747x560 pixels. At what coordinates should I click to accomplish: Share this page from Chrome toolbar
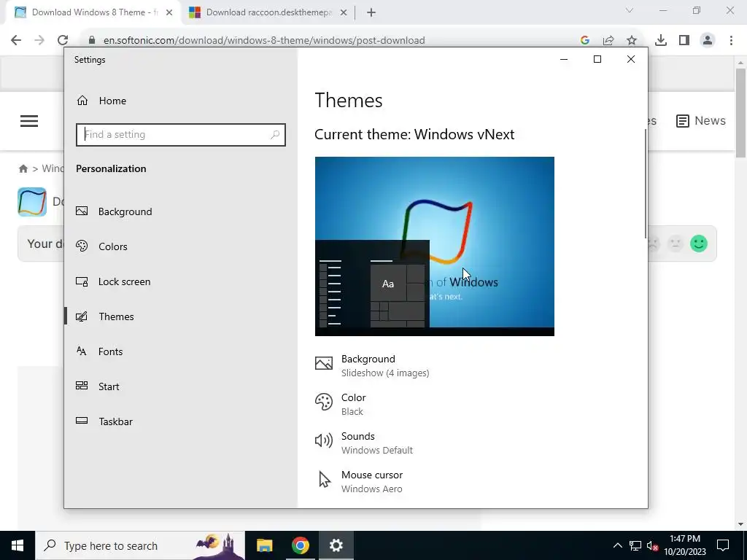[608, 41]
